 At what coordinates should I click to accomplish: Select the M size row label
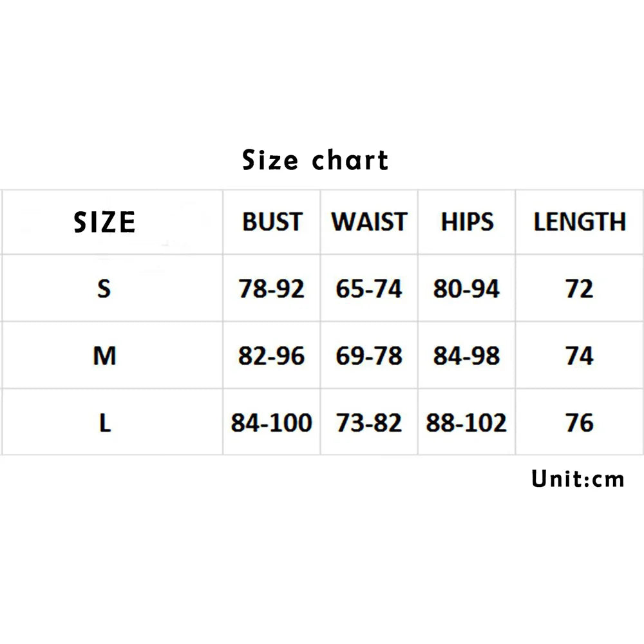click(104, 355)
